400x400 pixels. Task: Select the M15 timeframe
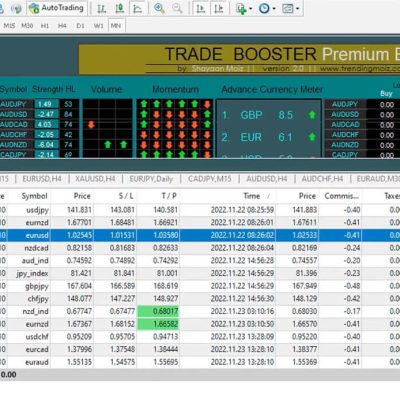point(9,25)
